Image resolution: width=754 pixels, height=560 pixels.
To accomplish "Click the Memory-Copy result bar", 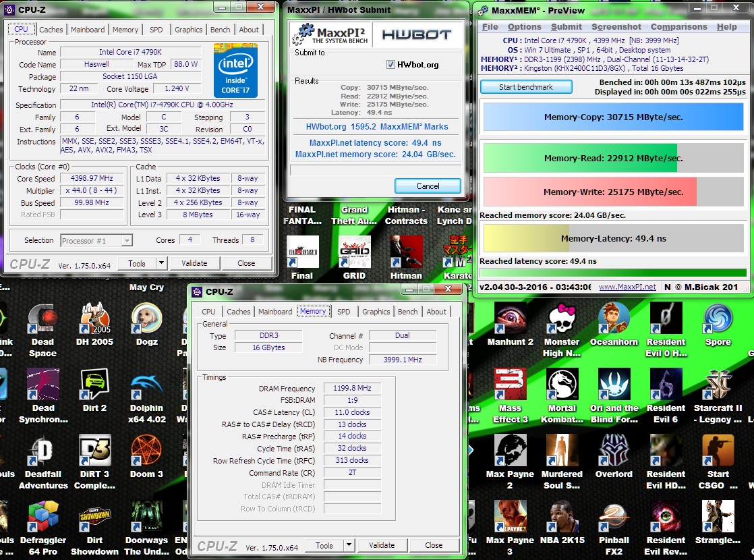I will click(614, 117).
